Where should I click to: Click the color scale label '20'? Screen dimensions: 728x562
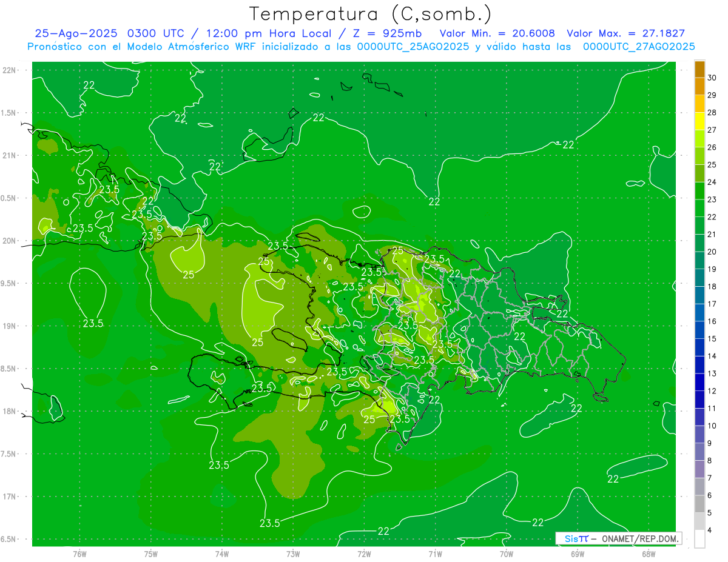click(712, 252)
